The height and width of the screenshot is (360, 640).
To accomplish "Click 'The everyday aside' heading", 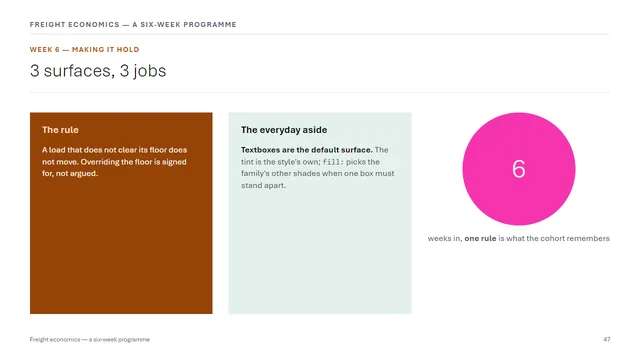I will [284, 130].
